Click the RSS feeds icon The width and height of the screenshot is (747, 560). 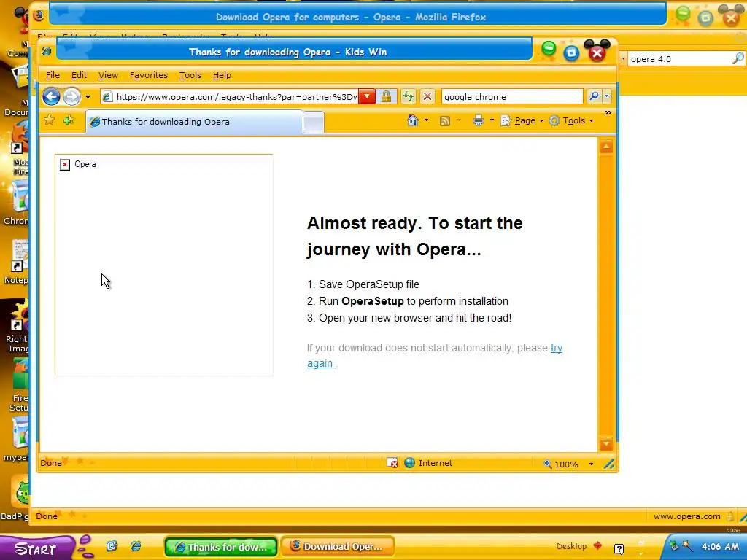point(445,121)
